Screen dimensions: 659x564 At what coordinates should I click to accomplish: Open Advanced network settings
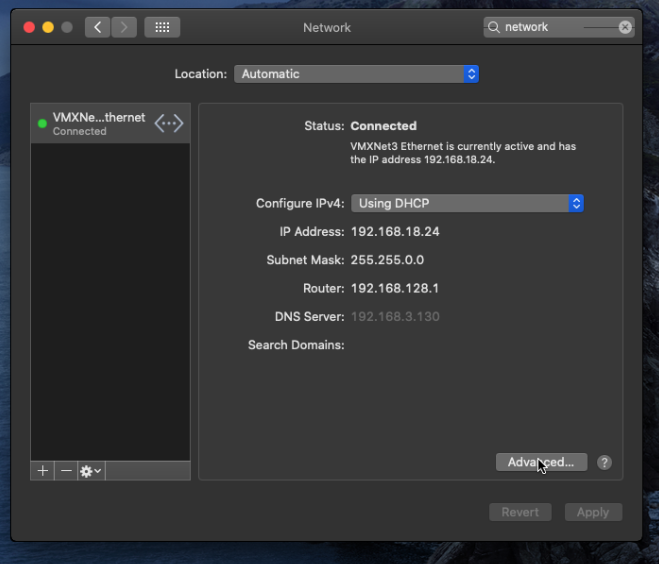541,462
